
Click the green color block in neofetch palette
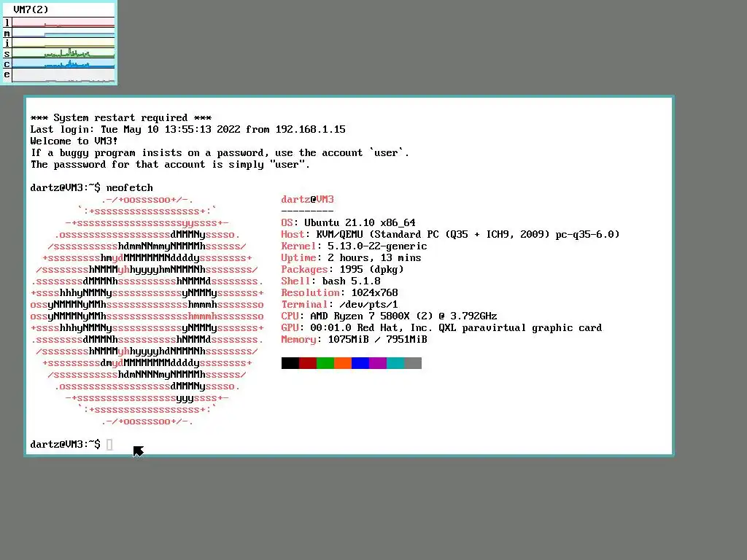(x=325, y=363)
